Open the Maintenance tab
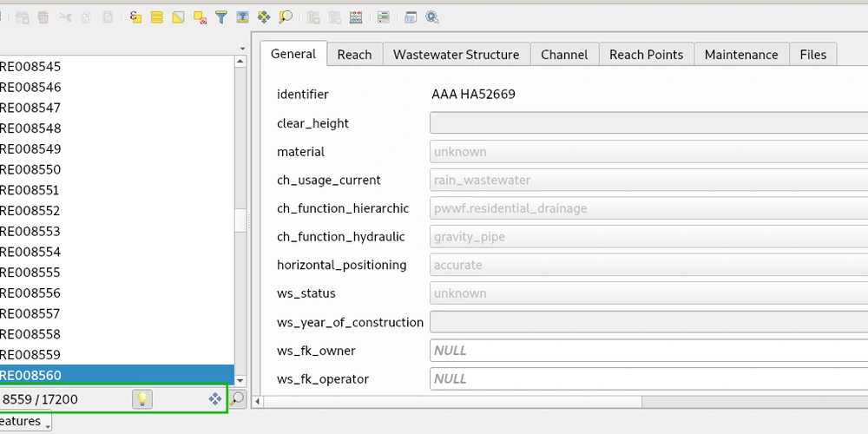Viewport: 868px width, 434px height. (x=741, y=54)
